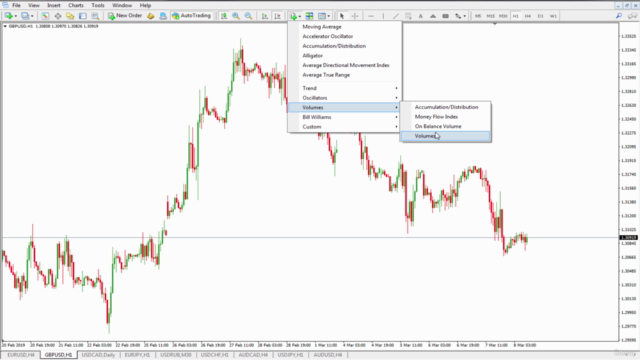Select Volumes in the Volumes submenu

pos(446,136)
